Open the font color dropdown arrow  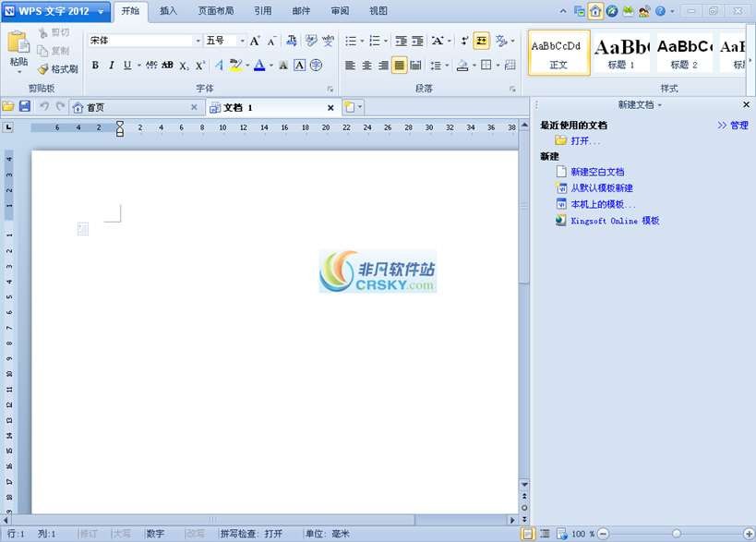click(271, 66)
